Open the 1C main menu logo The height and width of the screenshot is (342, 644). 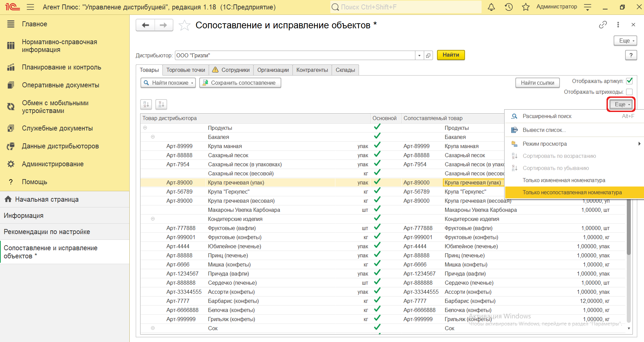click(12, 7)
